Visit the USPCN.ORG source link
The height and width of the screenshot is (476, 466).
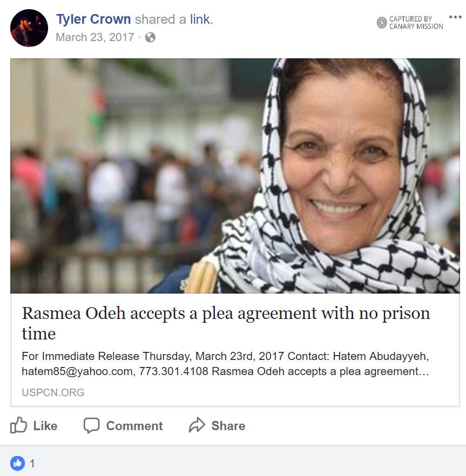click(53, 392)
